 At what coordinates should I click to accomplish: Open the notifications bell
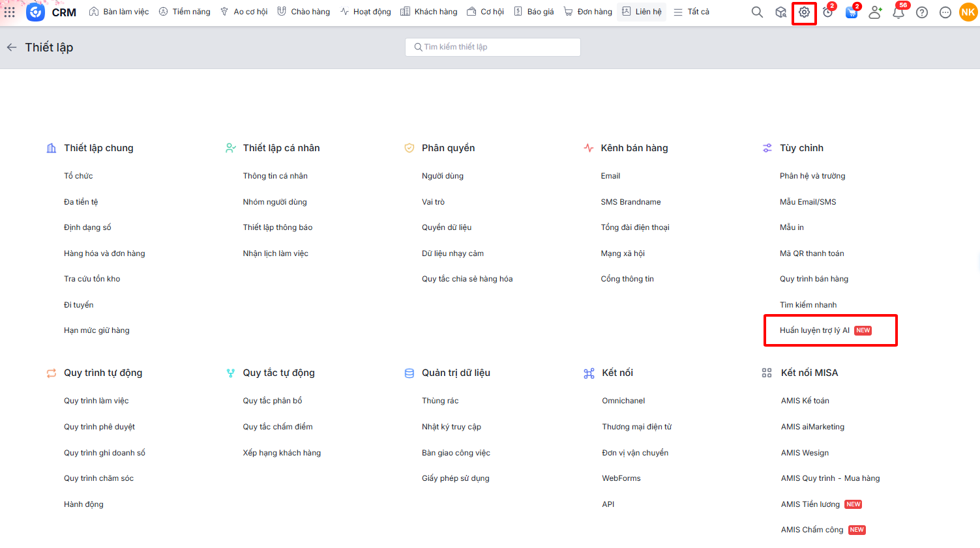(898, 12)
